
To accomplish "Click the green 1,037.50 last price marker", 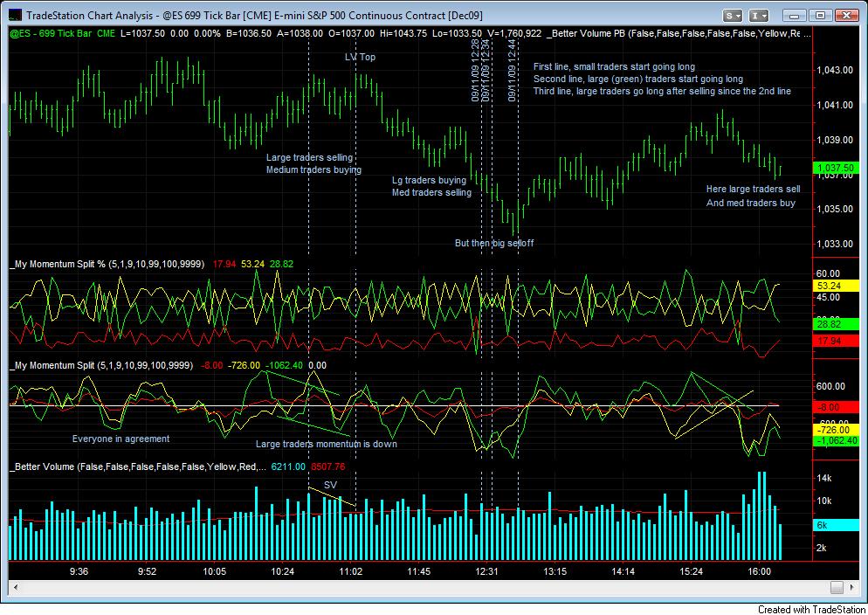I will tap(836, 168).
